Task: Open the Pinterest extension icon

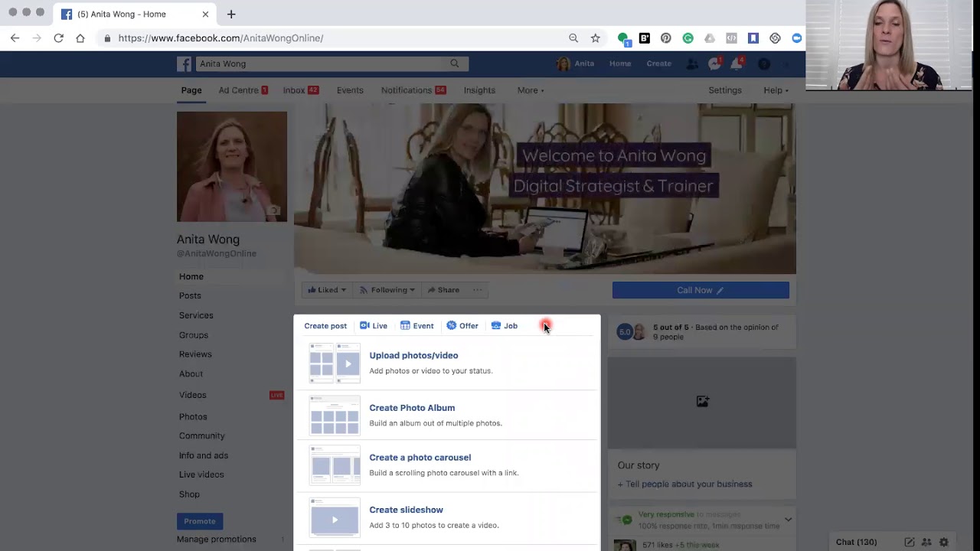Action: (x=666, y=38)
